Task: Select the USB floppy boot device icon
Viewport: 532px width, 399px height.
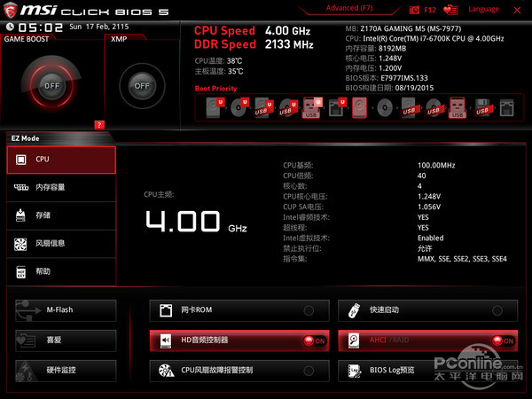Action: click(x=483, y=107)
